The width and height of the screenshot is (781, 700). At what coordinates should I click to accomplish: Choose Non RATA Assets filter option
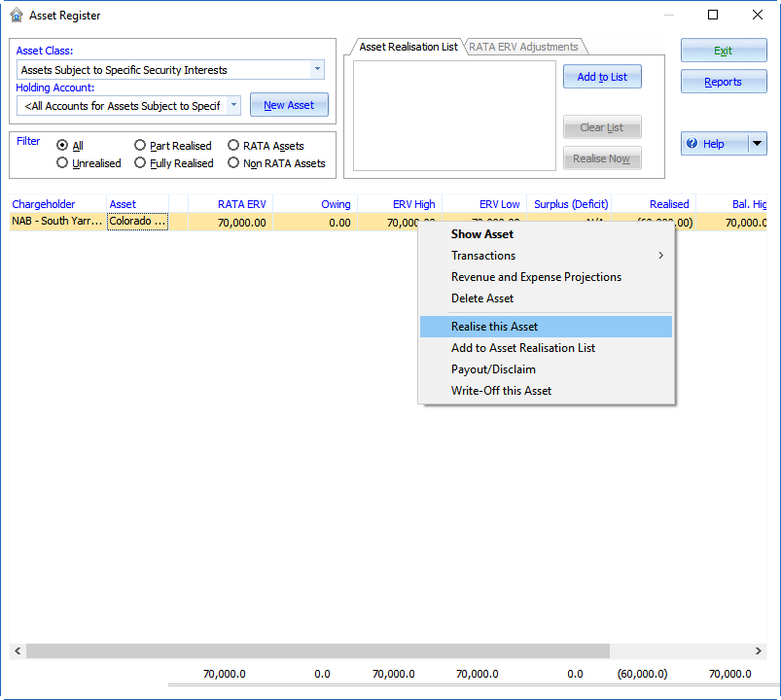coord(233,163)
